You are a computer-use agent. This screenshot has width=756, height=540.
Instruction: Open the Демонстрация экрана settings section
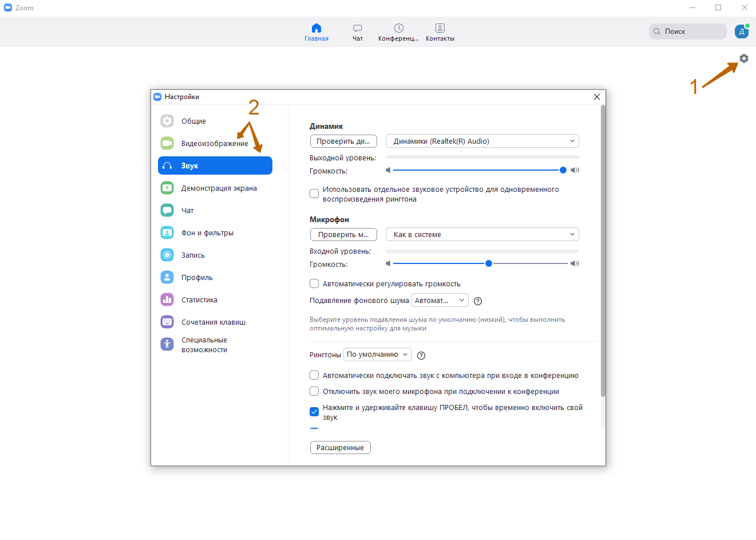(x=215, y=188)
